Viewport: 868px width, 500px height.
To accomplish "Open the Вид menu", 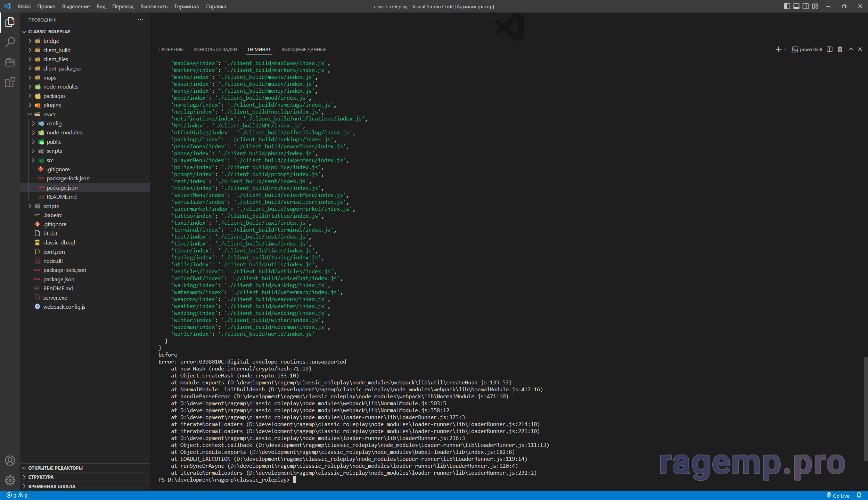I will click(101, 6).
